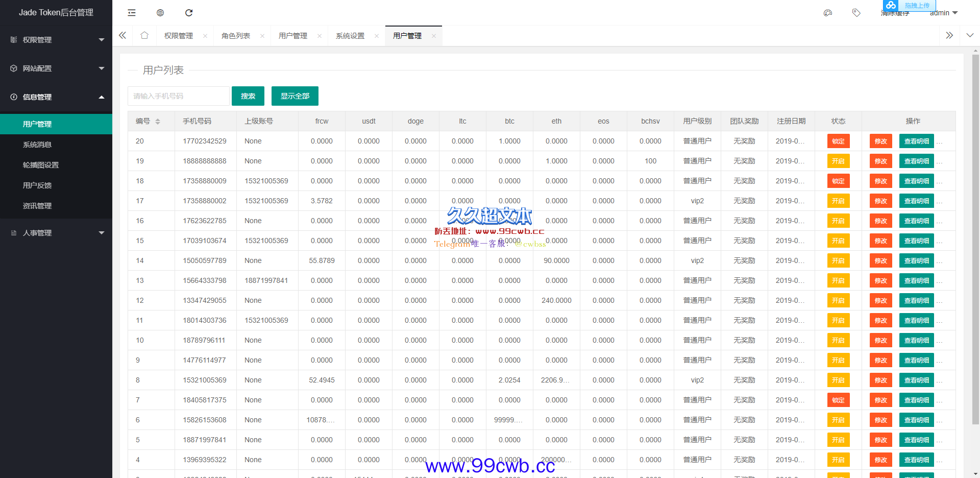Switch to the 角色列表 tab
980x478 pixels.
click(x=236, y=36)
